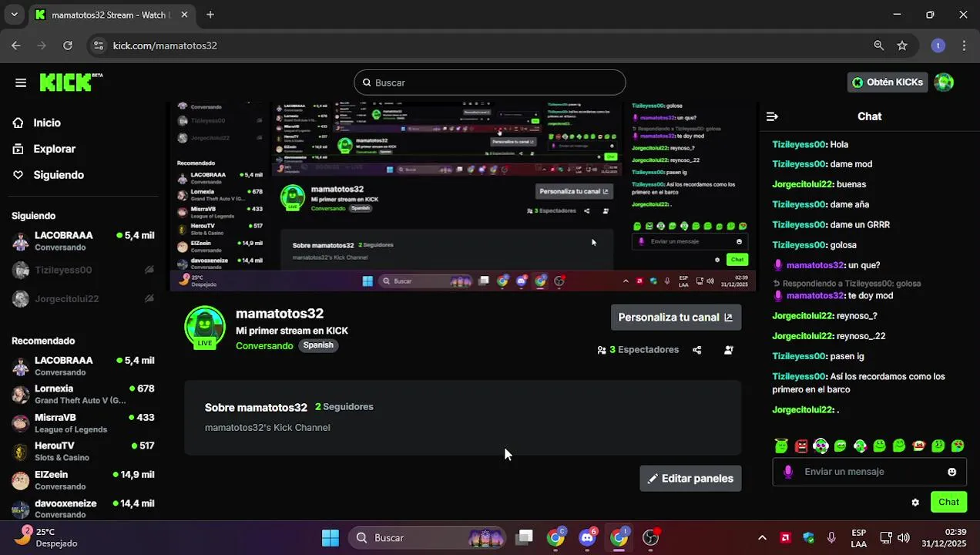Image resolution: width=980 pixels, height=555 pixels.
Task: Open the browser zoom magnifier icon
Action: point(879,45)
